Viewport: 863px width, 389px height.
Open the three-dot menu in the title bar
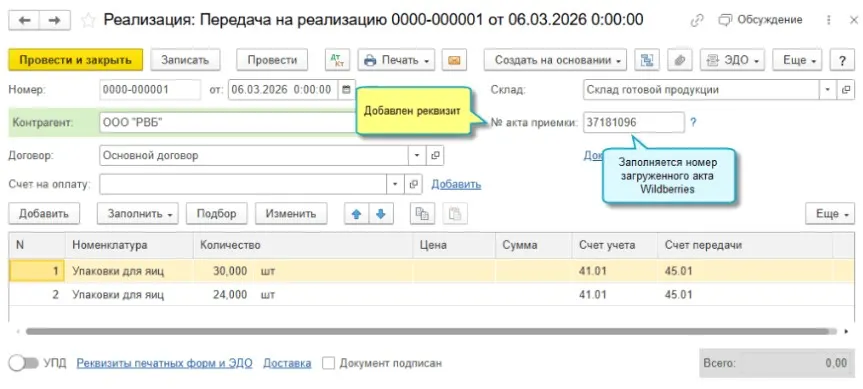(828, 20)
